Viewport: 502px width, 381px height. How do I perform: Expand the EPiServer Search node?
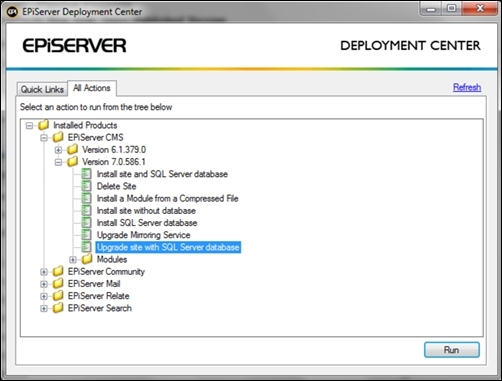(x=44, y=308)
